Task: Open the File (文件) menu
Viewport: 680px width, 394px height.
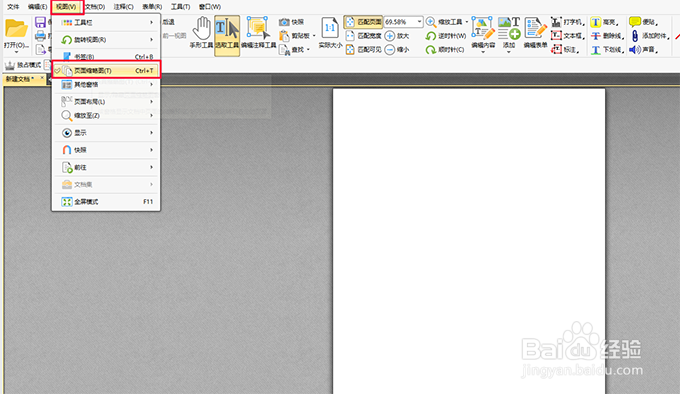Action: click(13, 7)
